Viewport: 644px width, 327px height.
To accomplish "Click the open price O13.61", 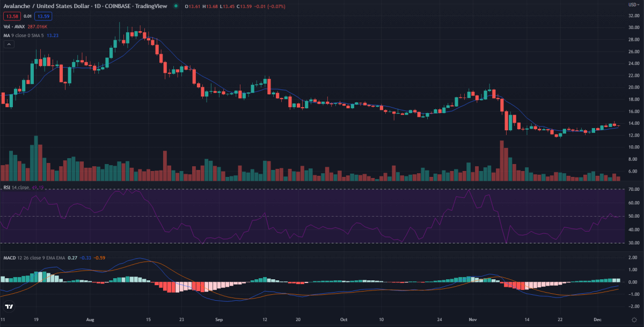I will click(192, 6).
